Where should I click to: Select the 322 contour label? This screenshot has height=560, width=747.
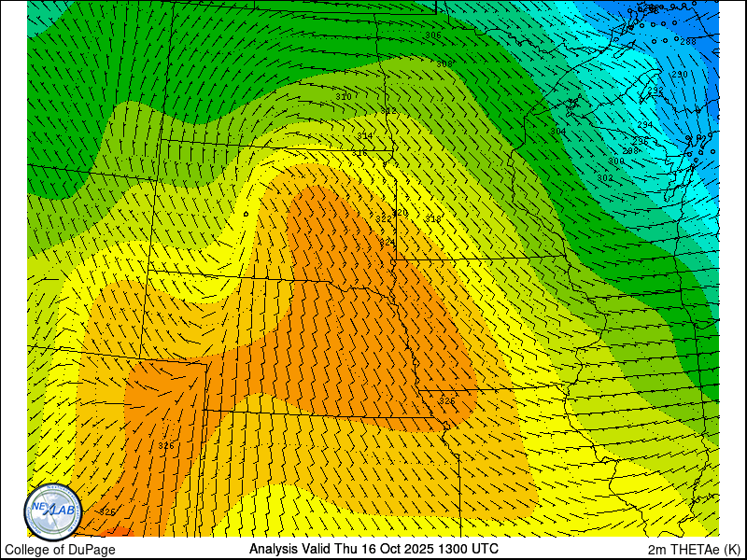click(x=384, y=219)
